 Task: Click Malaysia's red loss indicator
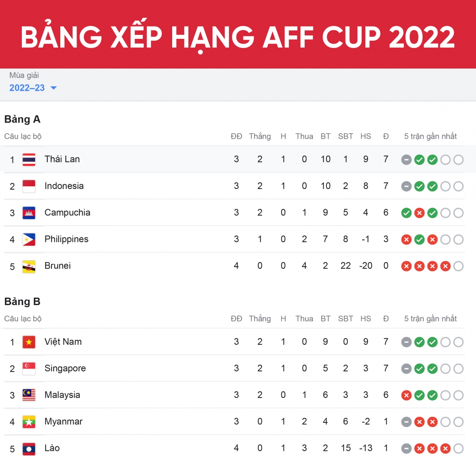tap(406, 395)
